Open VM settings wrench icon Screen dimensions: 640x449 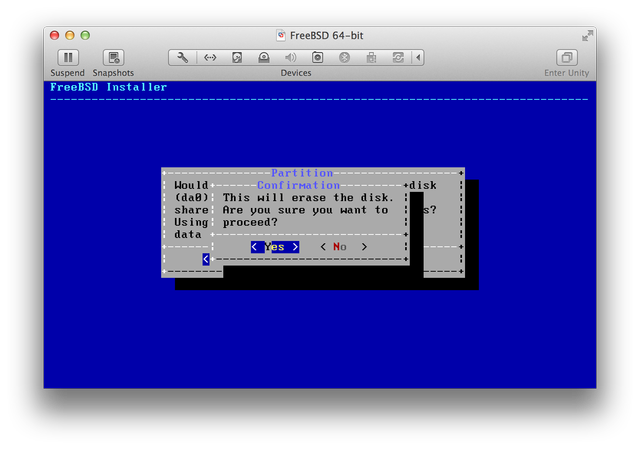click(x=182, y=58)
